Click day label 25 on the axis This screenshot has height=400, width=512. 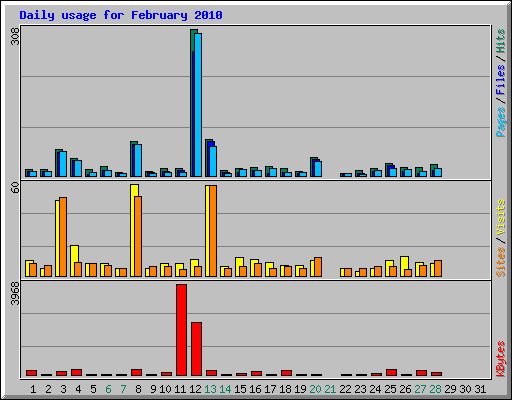[390, 389]
